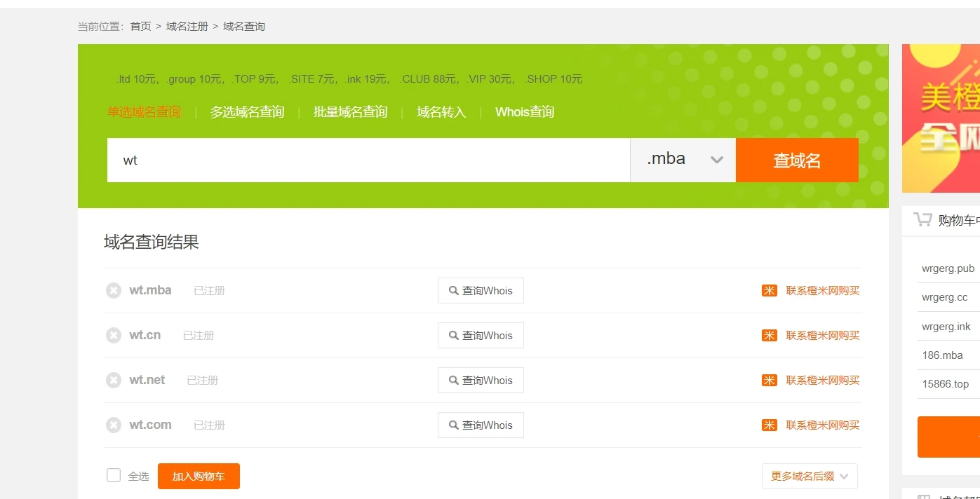
Task: Click the shopping cart icon in sidebar
Action: pos(922,220)
